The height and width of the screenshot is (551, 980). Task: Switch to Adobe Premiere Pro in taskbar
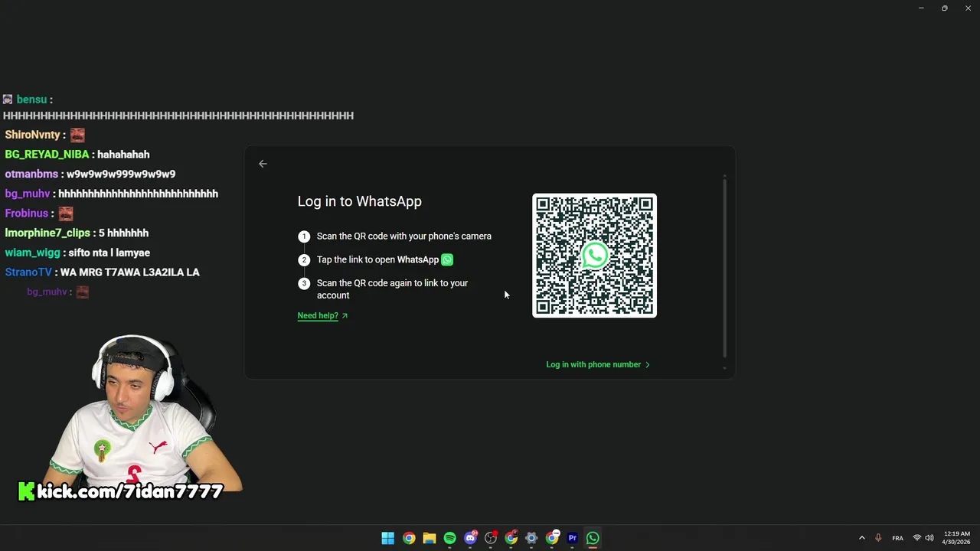[x=572, y=538]
